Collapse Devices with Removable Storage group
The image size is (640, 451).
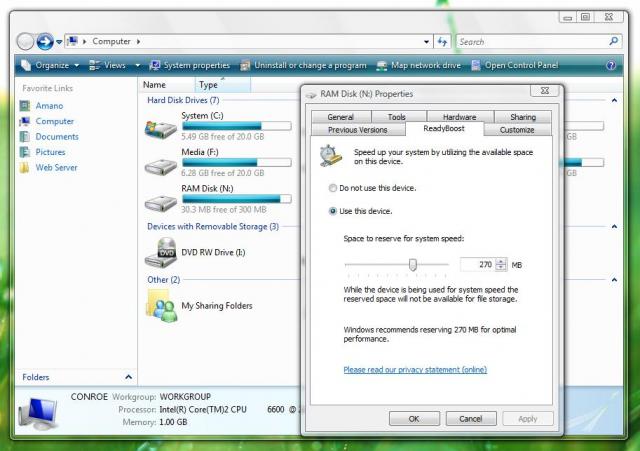click(x=614, y=227)
